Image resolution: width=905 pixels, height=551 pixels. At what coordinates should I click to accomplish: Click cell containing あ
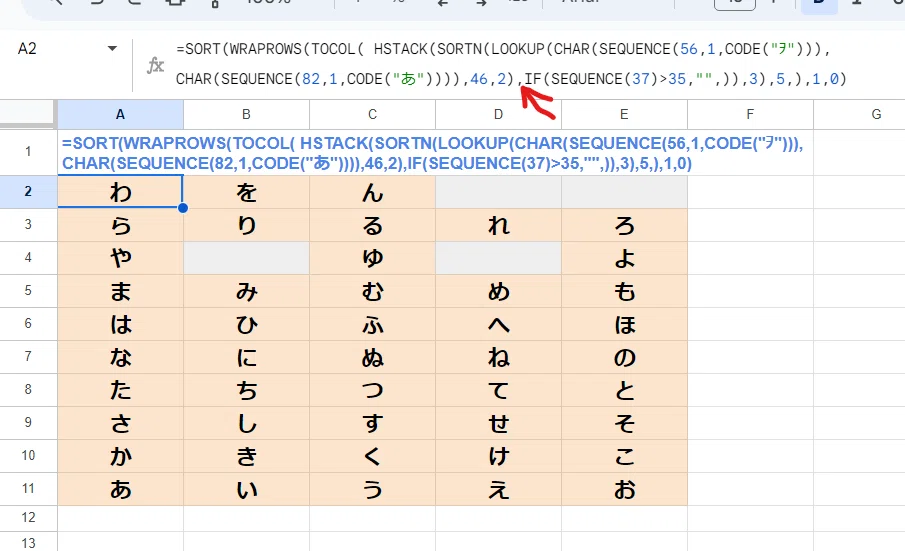click(120, 488)
